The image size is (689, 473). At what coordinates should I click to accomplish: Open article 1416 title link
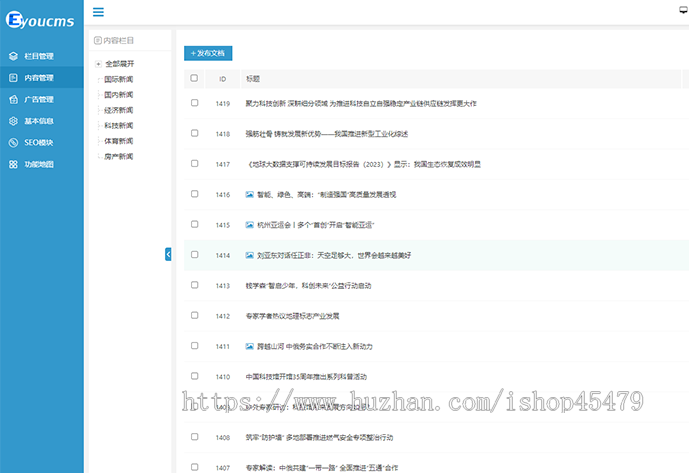(326, 195)
